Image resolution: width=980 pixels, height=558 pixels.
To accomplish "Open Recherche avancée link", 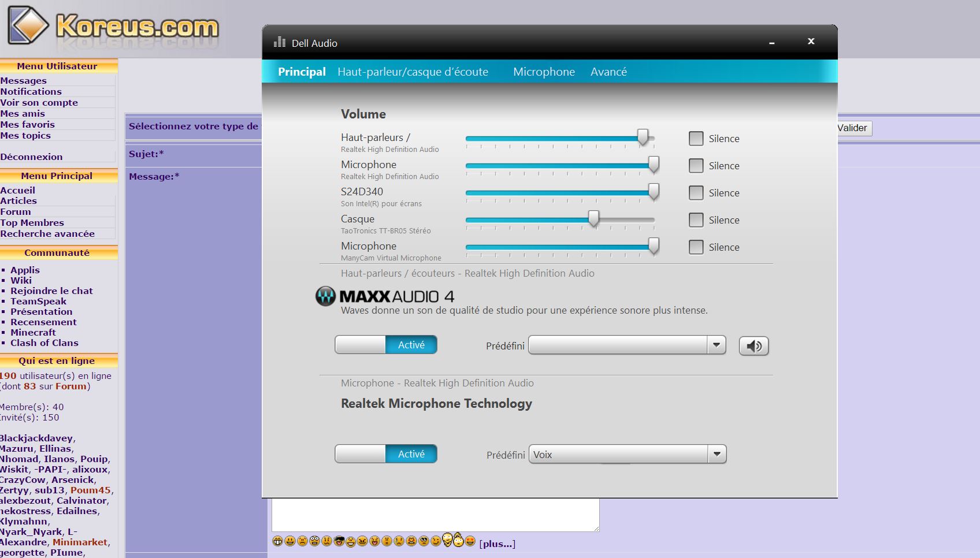I will pos(47,234).
